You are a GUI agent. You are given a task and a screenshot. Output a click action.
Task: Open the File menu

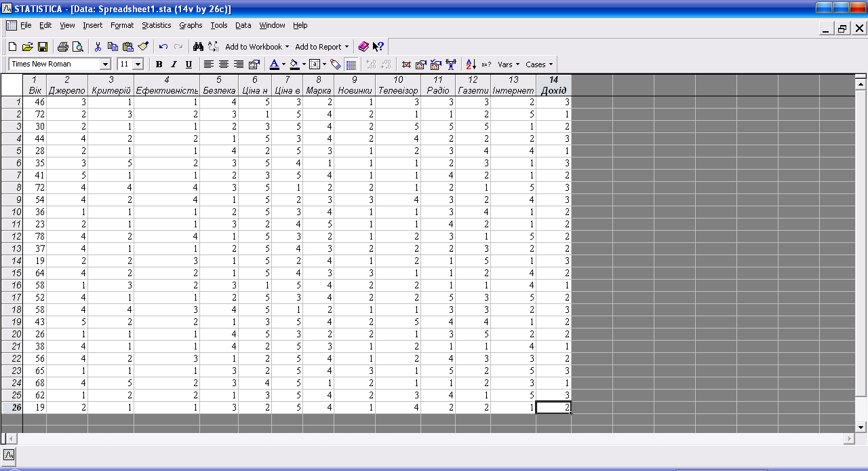point(26,25)
